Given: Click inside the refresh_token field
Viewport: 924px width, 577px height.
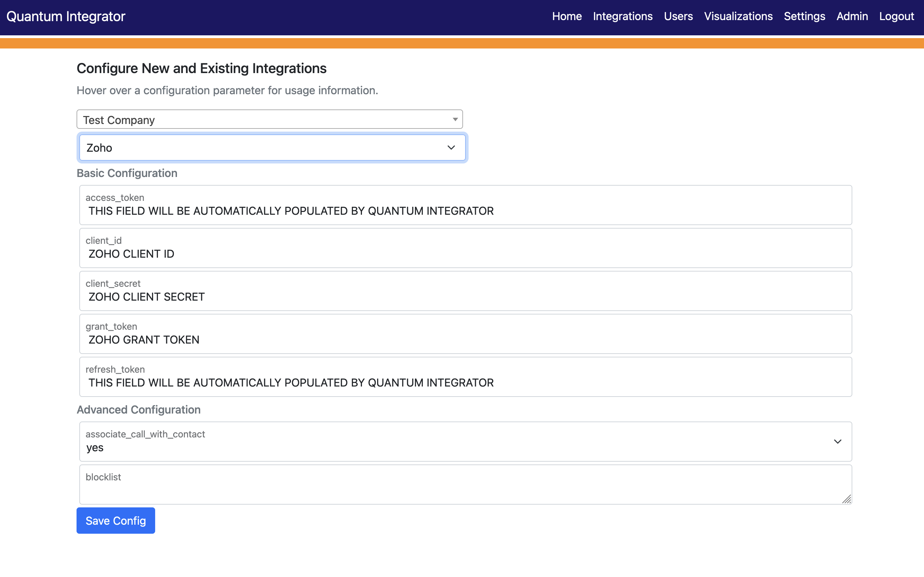Looking at the screenshot, I should pyautogui.click(x=465, y=382).
